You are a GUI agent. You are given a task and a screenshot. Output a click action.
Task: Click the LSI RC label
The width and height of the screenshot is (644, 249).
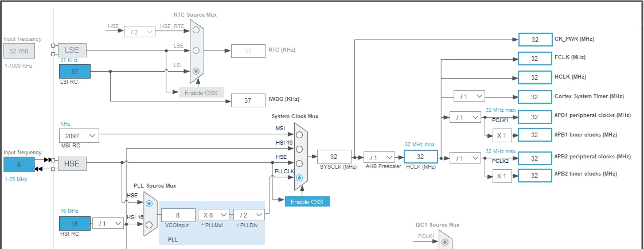69,82
